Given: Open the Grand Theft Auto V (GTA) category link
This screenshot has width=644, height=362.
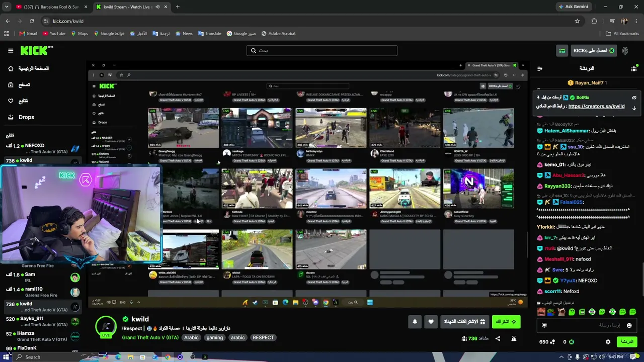Looking at the screenshot, I should click(150, 337).
